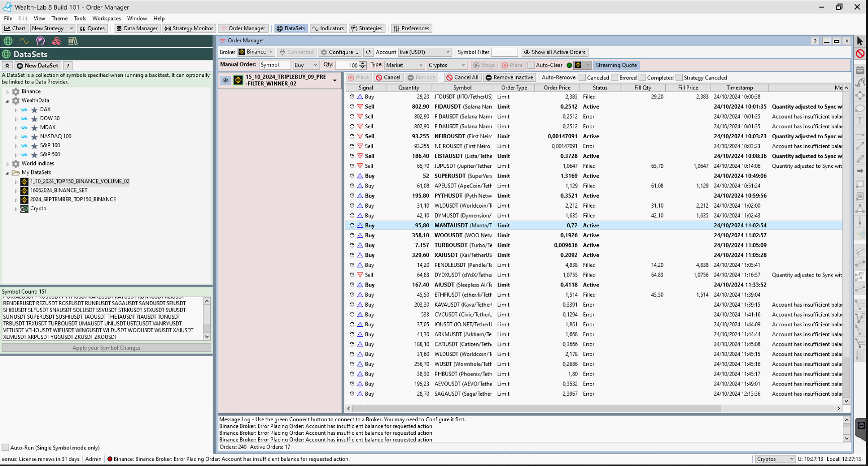Toggle Show all Active Orders

point(555,52)
